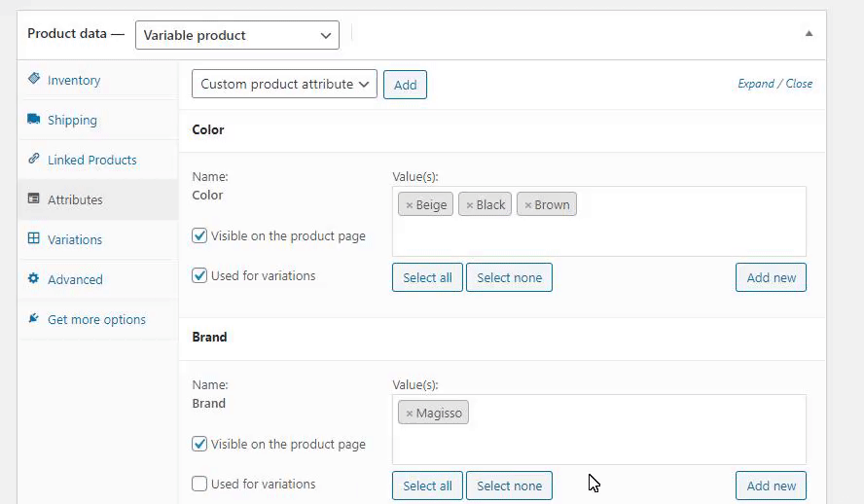Image resolution: width=864 pixels, height=504 pixels.
Task: Open the Variable product type dropdown
Action: point(237,35)
